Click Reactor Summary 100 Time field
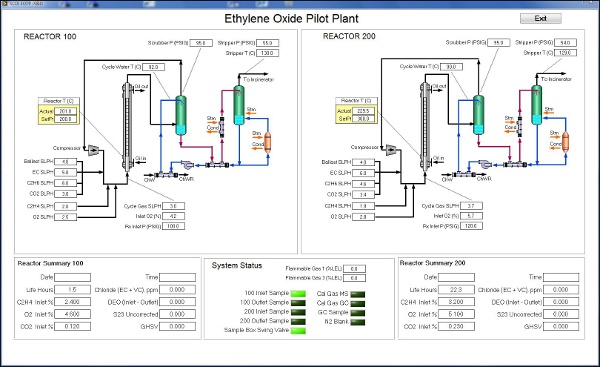Image resolution: width=600 pixels, height=367 pixels. pyautogui.click(x=177, y=277)
